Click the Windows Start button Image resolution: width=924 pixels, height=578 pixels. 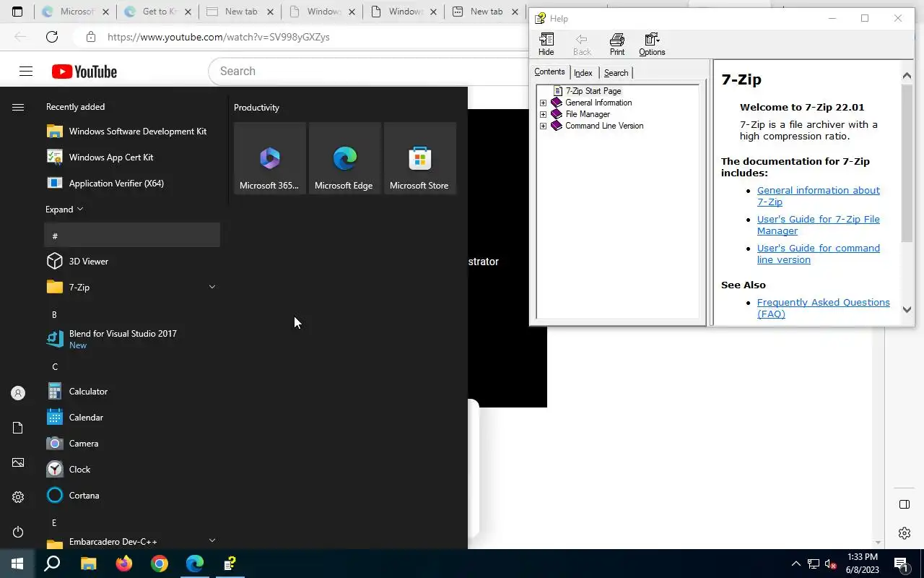17,564
